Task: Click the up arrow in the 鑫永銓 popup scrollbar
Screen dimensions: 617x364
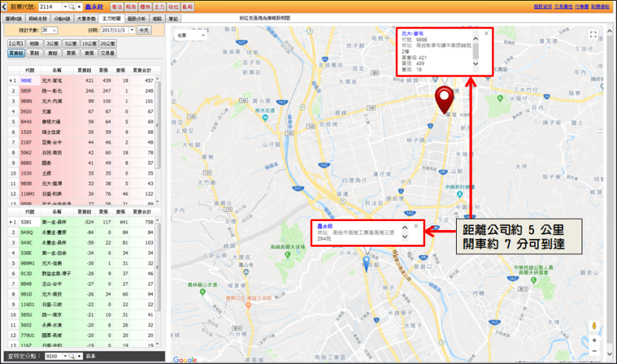Action: pyautogui.click(x=405, y=228)
